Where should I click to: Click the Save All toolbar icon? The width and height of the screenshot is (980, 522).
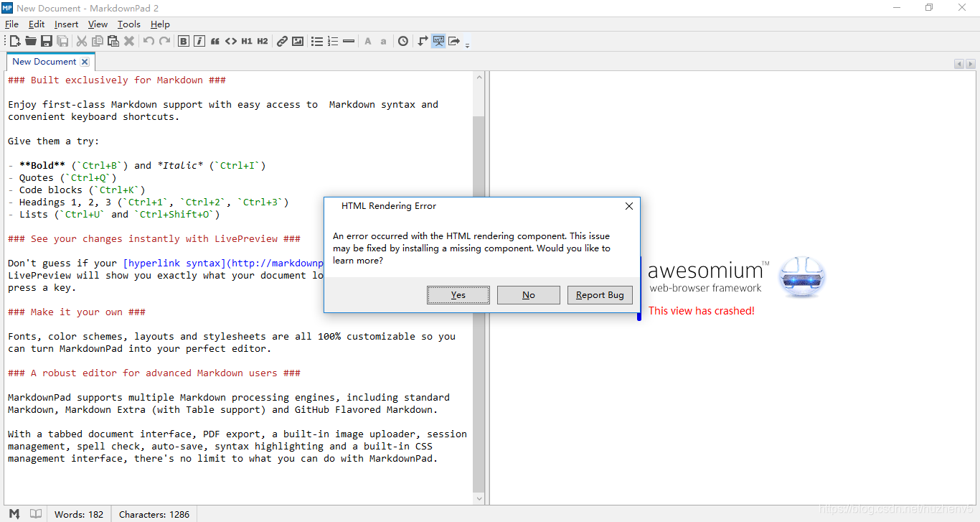62,41
